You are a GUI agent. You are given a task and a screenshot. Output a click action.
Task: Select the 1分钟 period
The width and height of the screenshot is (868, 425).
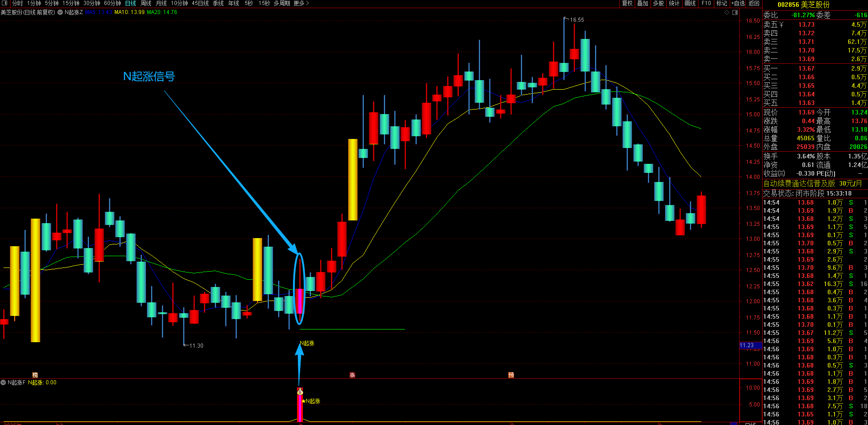[34, 3]
